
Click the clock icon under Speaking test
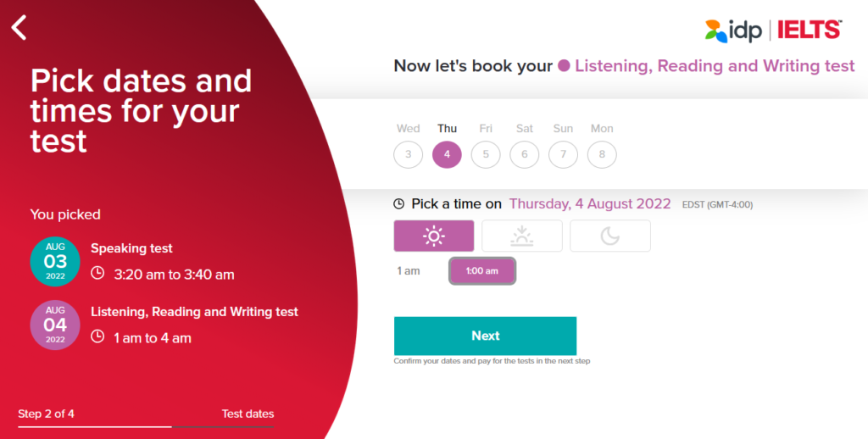pyautogui.click(x=97, y=274)
